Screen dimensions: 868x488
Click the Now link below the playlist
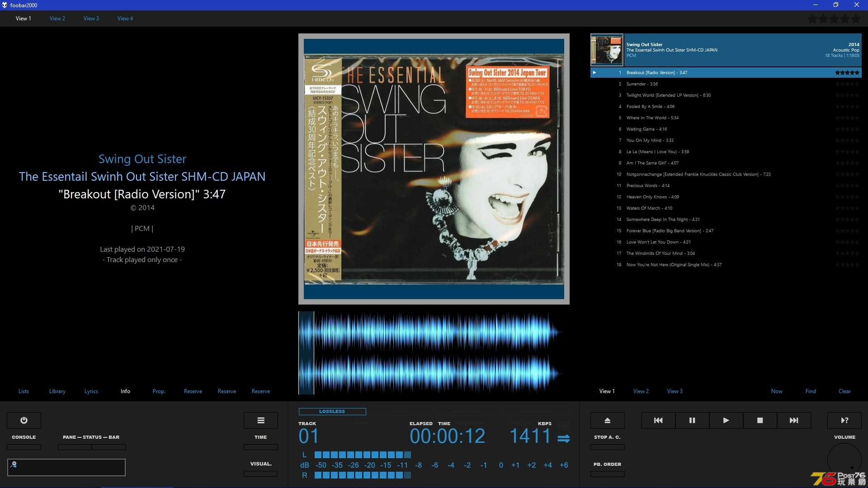777,391
